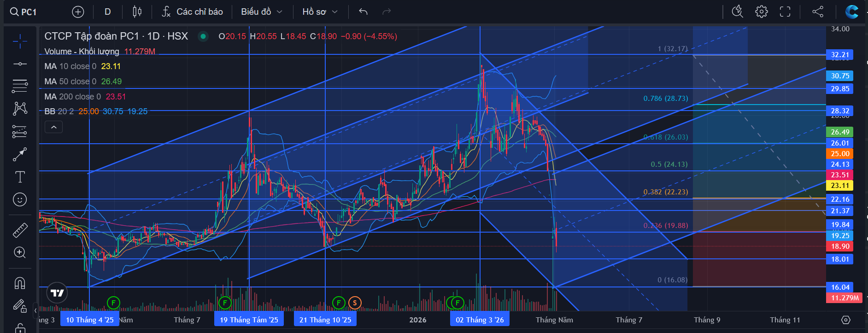The height and width of the screenshot is (333, 868).
Task: Open chart settings gear
Action: click(x=762, y=12)
